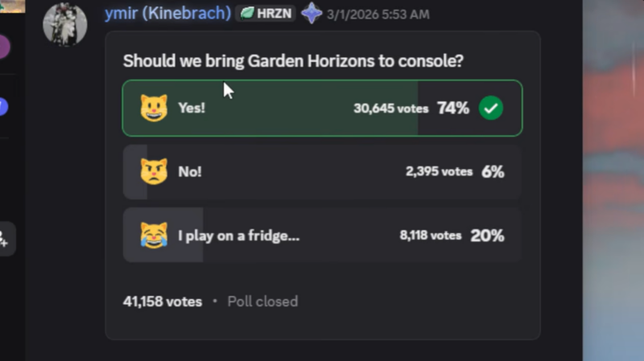Click the blue diamond role icon

tap(312, 14)
